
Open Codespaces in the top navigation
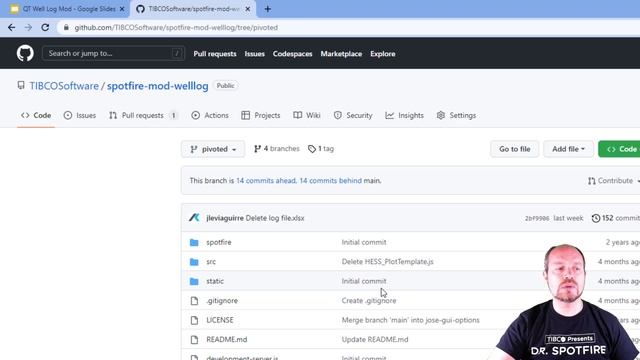292,54
